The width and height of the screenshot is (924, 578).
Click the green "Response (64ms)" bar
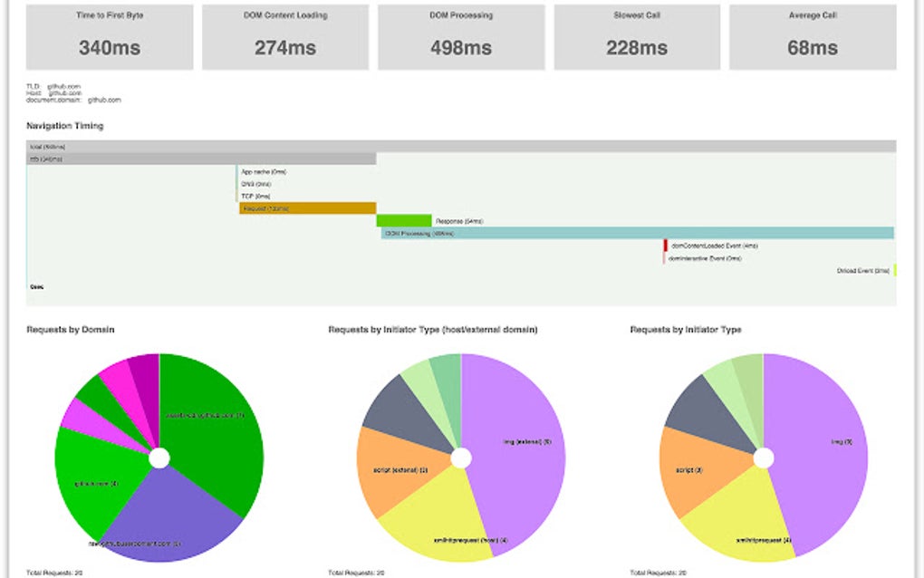click(404, 220)
